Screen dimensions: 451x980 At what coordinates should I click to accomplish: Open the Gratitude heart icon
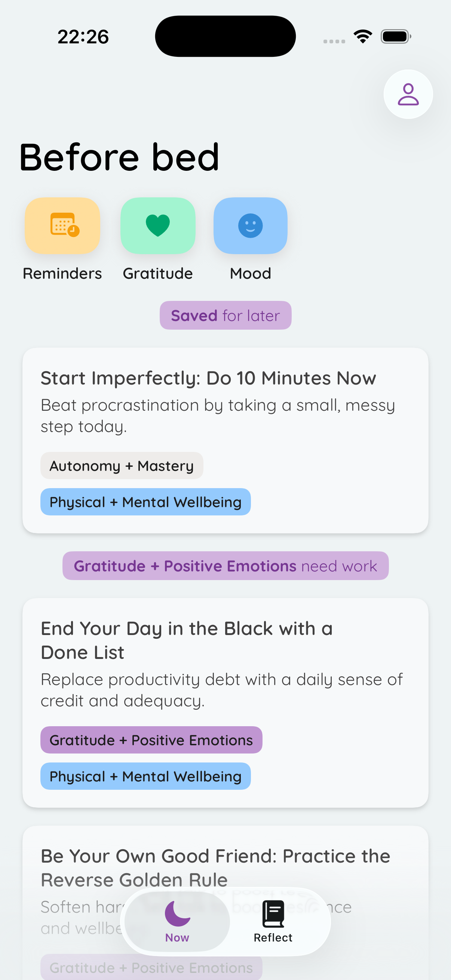(157, 225)
